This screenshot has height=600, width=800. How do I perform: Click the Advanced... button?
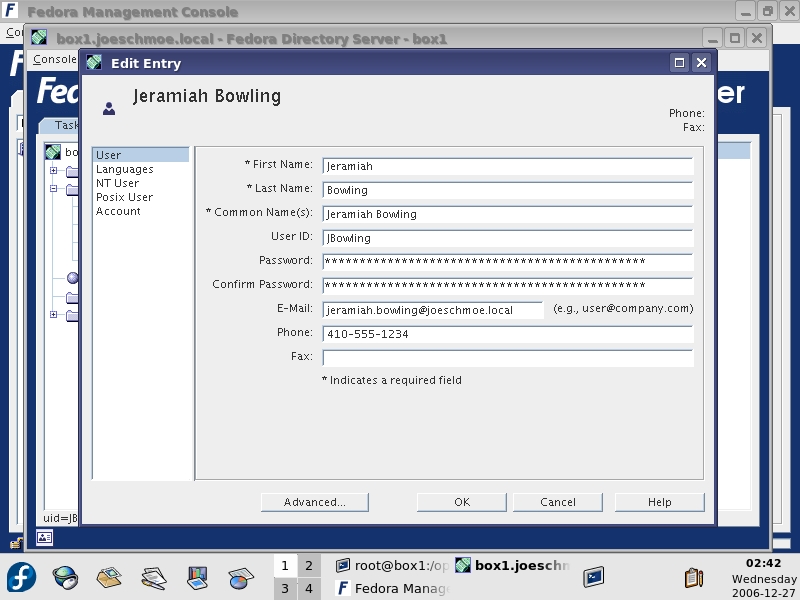pyautogui.click(x=315, y=502)
